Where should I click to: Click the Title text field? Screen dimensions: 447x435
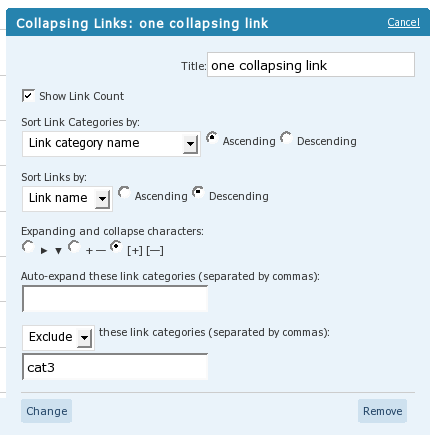tap(311, 65)
